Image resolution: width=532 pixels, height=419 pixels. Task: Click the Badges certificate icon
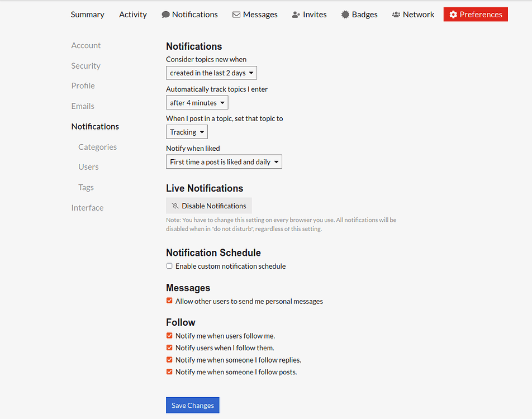345,15
